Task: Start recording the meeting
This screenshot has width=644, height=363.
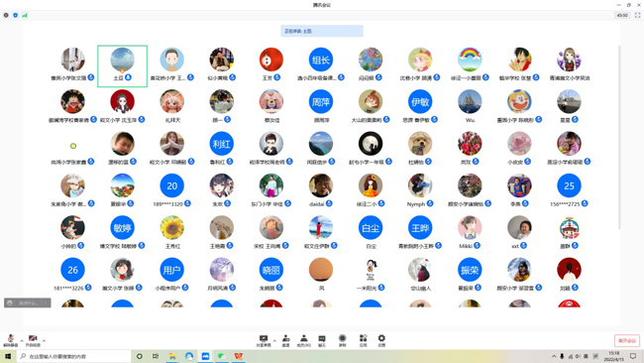Action: point(342,340)
